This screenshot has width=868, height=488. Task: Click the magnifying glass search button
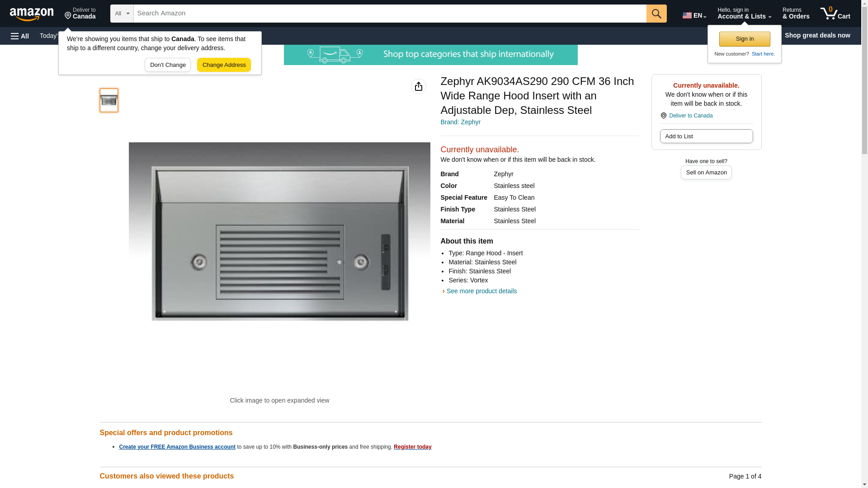(x=656, y=14)
